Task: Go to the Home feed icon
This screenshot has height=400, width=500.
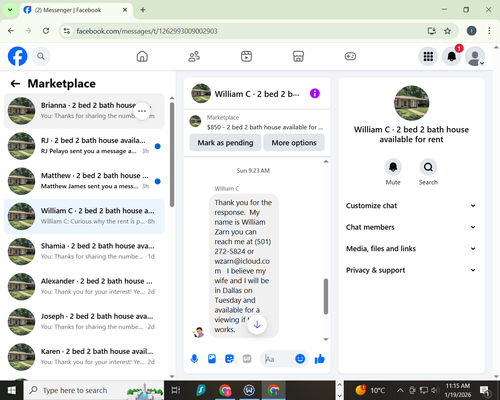Action: click(142, 56)
